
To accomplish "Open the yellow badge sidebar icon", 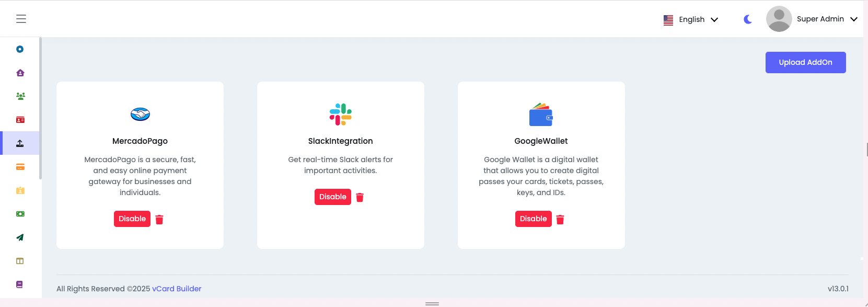I will click(19, 190).
